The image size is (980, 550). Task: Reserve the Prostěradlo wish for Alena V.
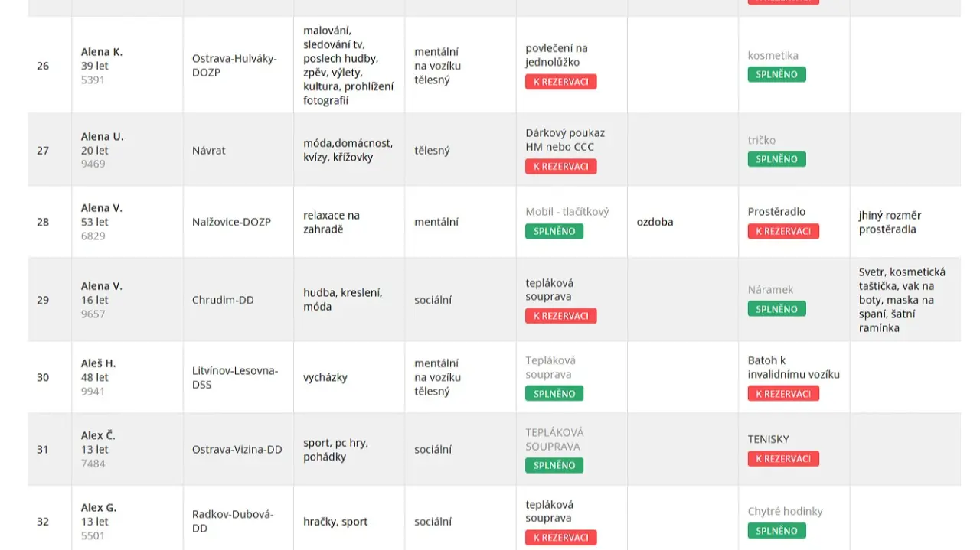click(783, 231)
